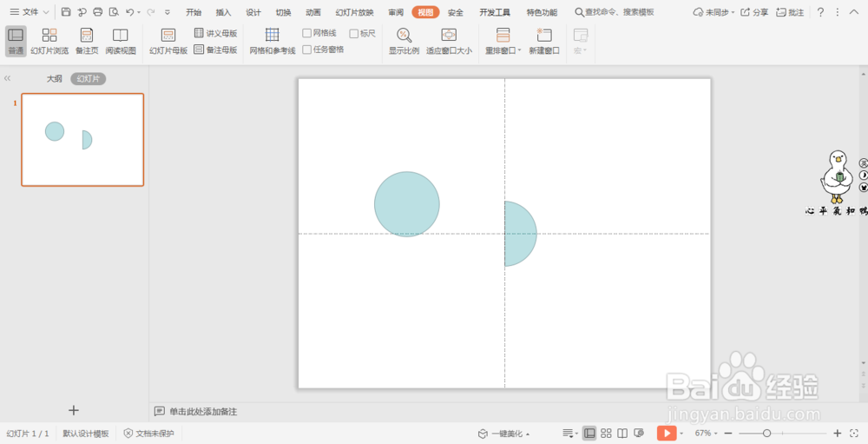Start slideshow with orange play button
Screen dimensions: 868x444
pos(667,433)
